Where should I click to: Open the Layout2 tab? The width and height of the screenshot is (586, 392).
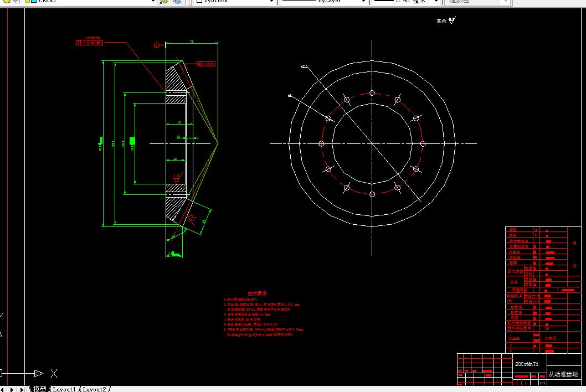94,389
